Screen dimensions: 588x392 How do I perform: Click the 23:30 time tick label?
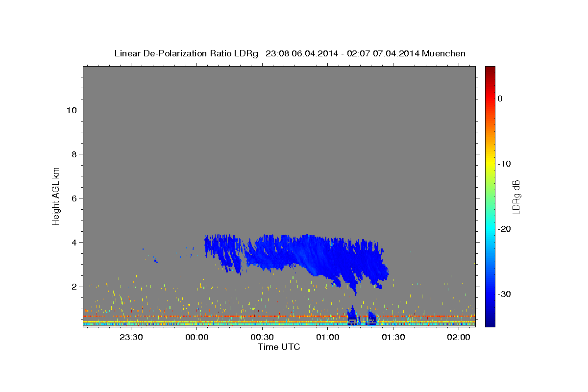(131, 337)
